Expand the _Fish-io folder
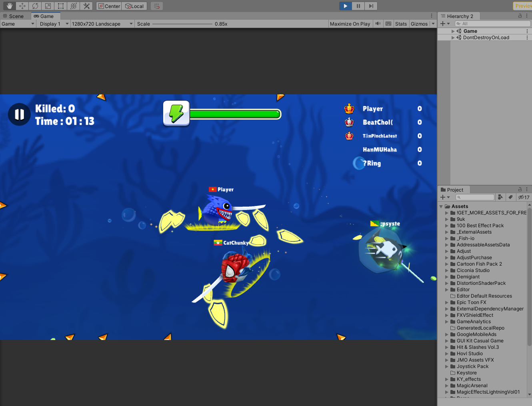Viewport: 532px width, 406px height. 447,238
